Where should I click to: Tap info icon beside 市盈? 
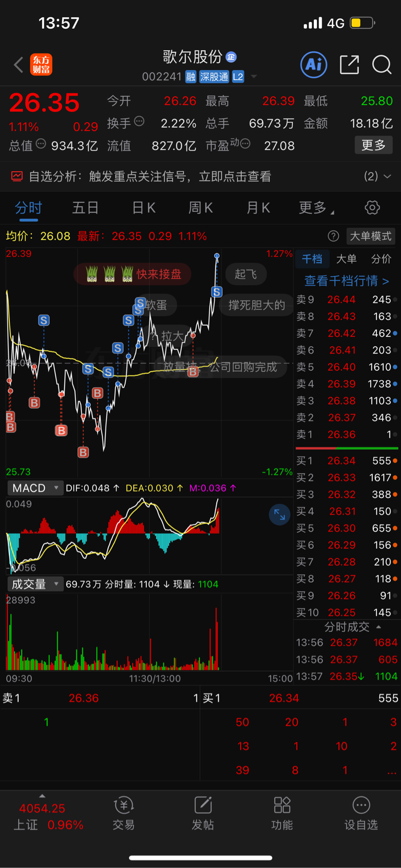(245, 144)
